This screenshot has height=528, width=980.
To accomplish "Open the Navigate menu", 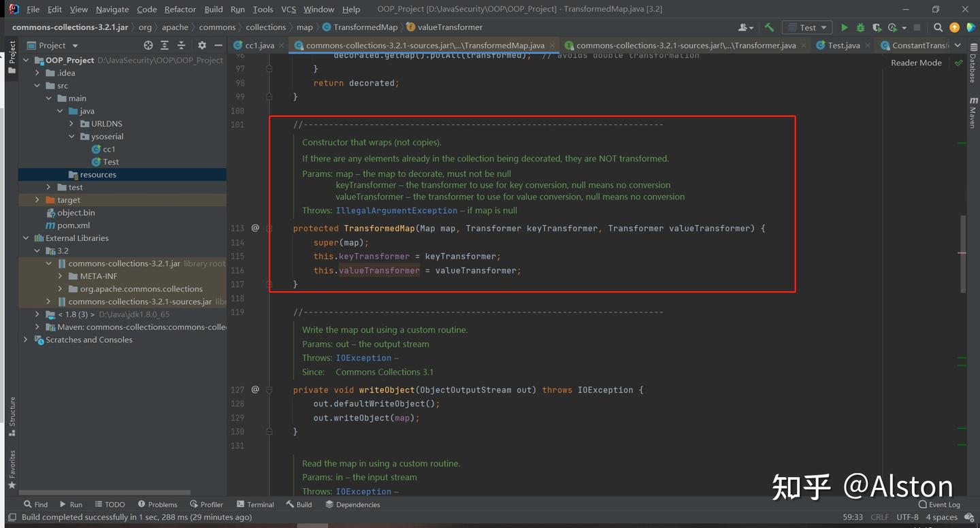I will click(112, 10).
